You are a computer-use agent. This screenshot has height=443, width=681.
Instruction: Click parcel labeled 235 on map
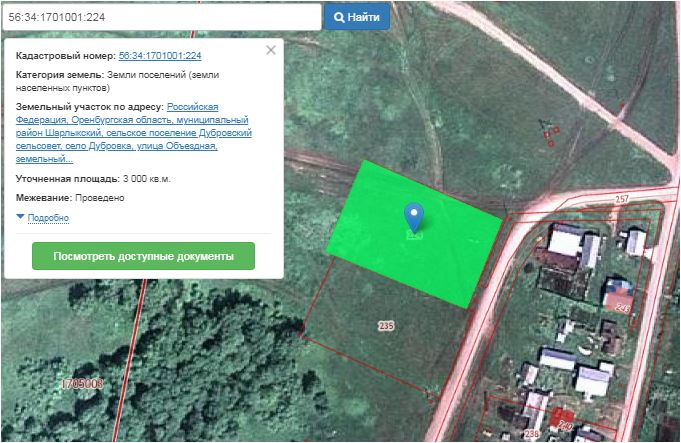(386, 326)
